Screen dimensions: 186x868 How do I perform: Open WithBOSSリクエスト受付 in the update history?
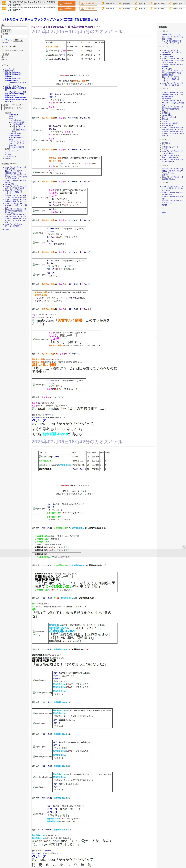pyautogui.click(x=172, y=35)
